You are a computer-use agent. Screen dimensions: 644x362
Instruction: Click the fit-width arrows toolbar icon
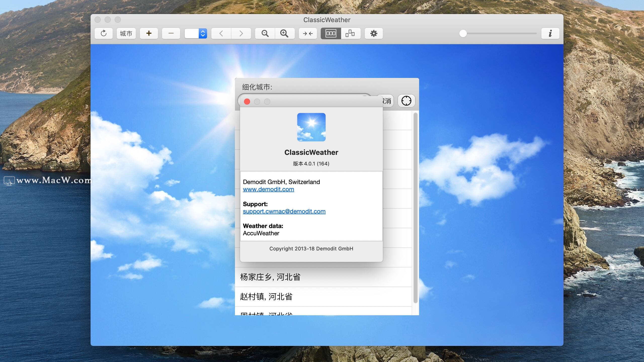pos(308,33)
